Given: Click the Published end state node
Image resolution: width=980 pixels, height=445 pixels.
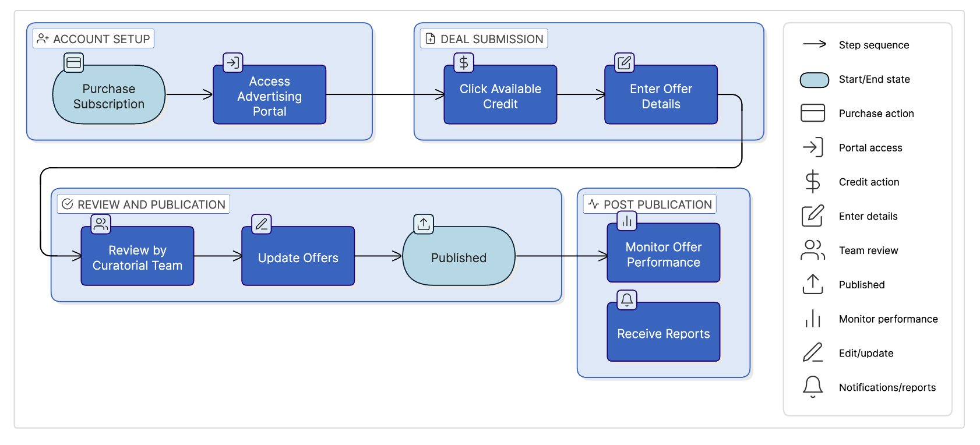Looking at the screenshot, I should coord(459,257).
